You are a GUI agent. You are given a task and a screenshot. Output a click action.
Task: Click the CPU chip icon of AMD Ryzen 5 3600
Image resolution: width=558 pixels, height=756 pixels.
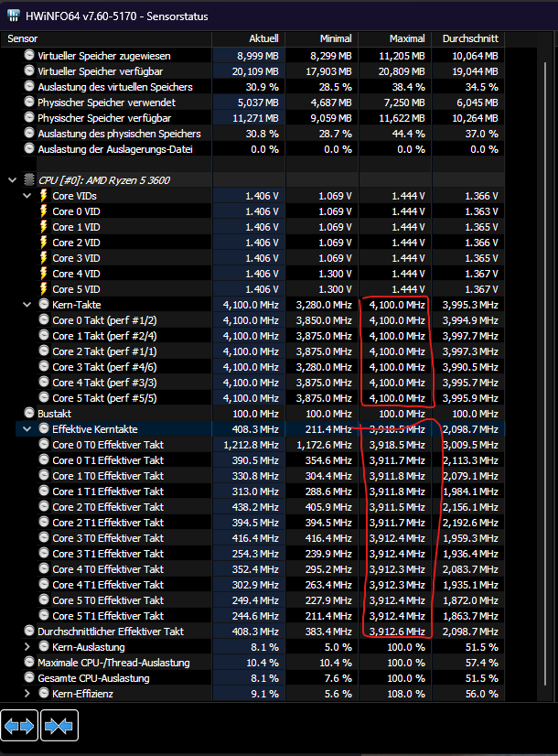(29, 179)
